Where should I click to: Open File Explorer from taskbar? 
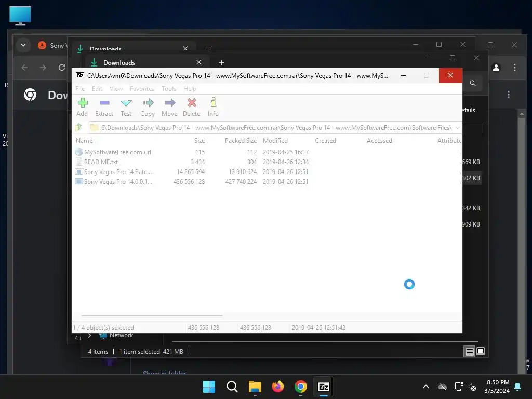[255, 387]
